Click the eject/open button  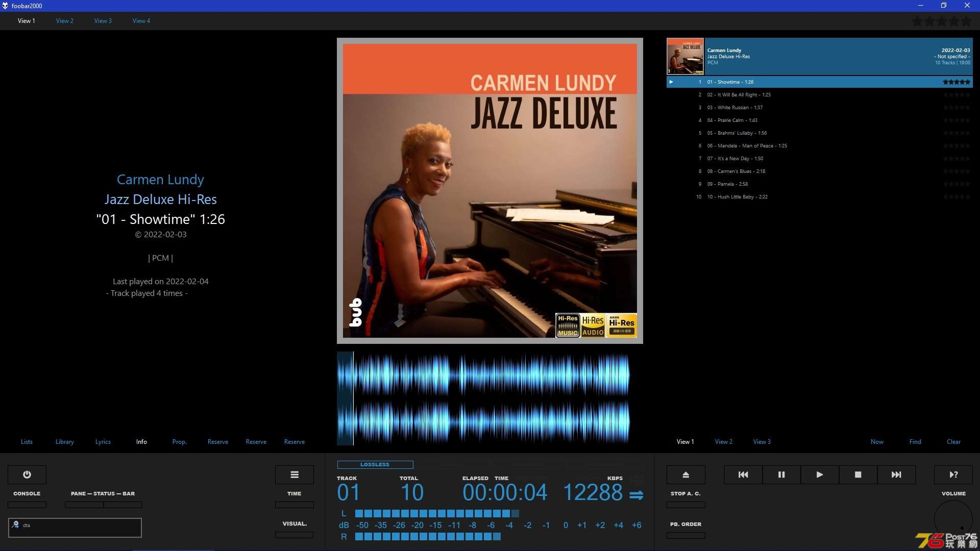[x=686, y=474]
